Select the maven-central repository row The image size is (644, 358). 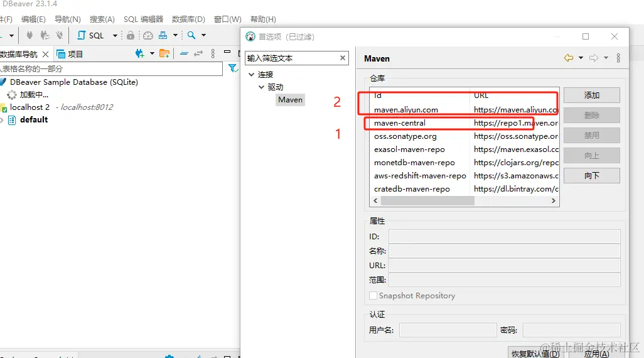click(x=464, y=123)
